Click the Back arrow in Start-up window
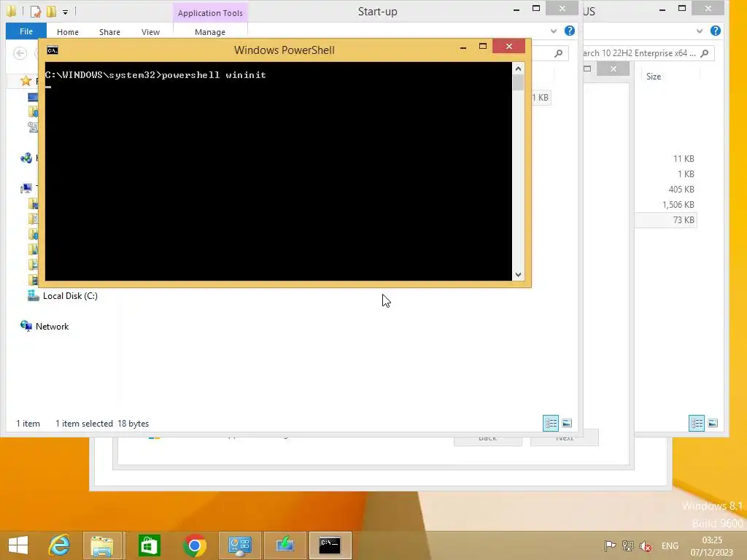Screen dimensions: 747x560 [20, 53]
